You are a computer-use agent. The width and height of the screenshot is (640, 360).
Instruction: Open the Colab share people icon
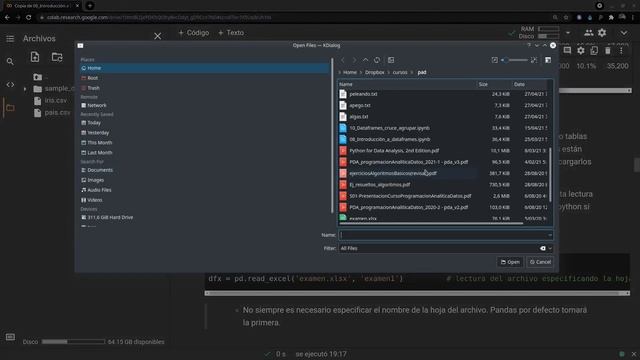589,33
